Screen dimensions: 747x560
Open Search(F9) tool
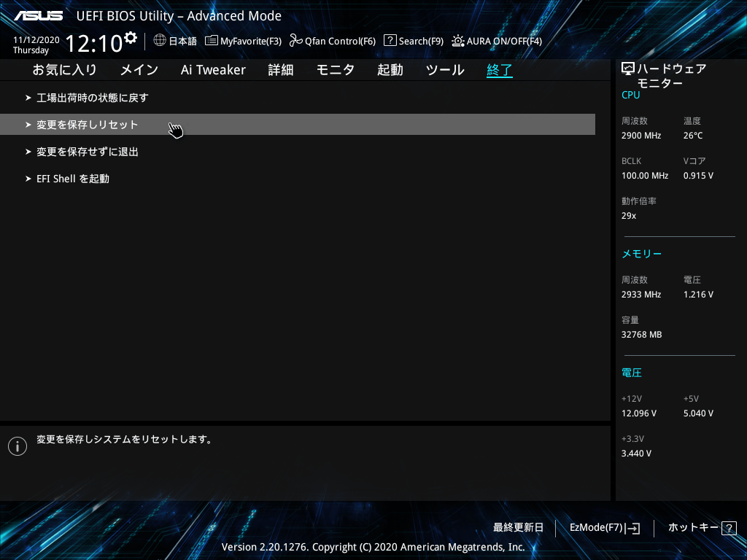414,41
